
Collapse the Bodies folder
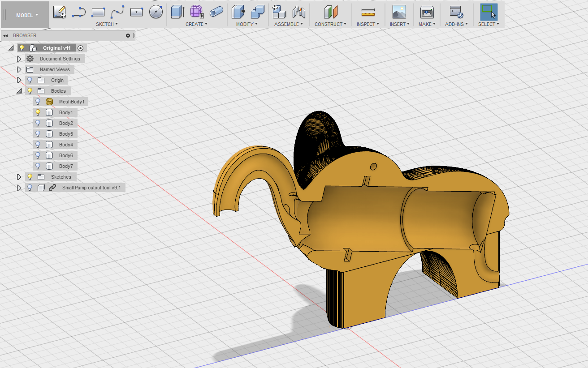pos(19,91)
